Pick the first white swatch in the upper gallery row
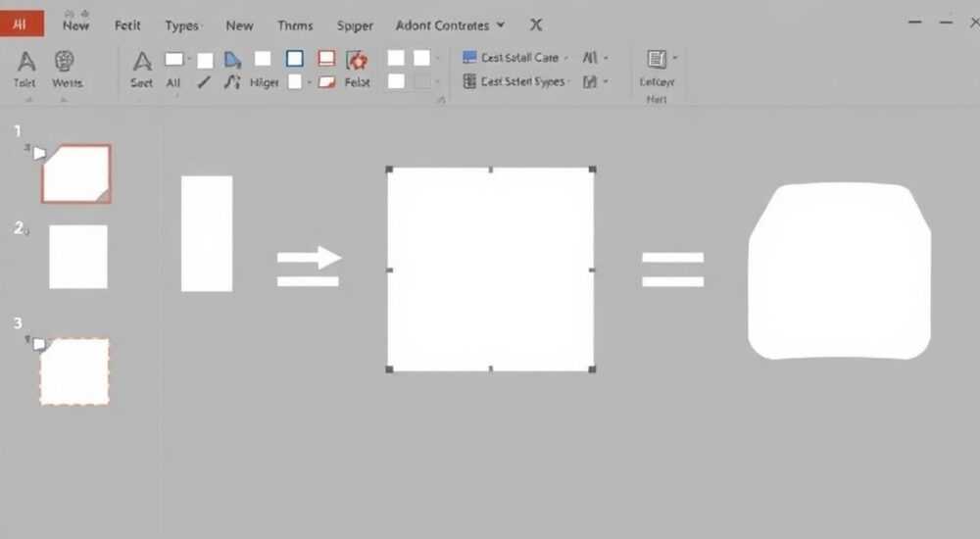 (x=396, y=58)
